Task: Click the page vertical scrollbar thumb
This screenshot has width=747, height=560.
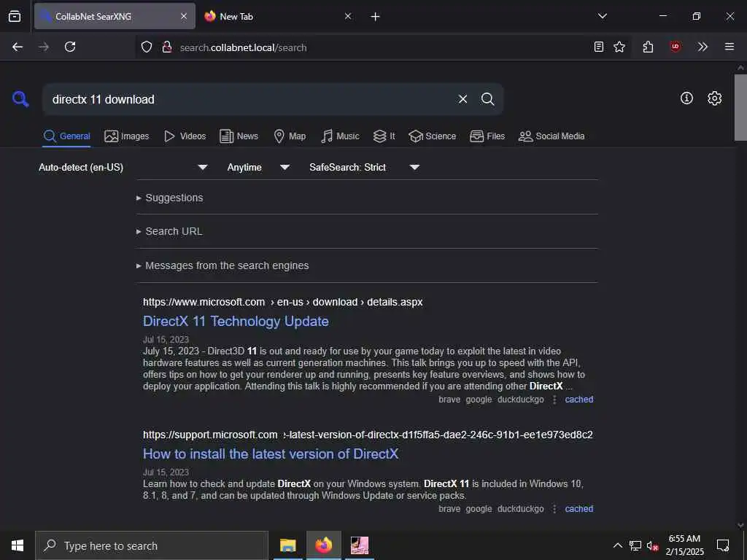Action: [740, 108]
